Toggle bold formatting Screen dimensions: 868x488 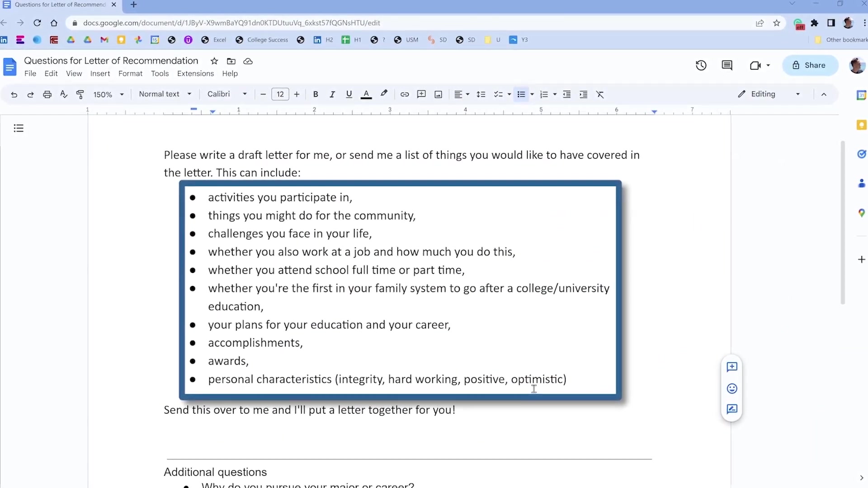(x=315, y=94)
